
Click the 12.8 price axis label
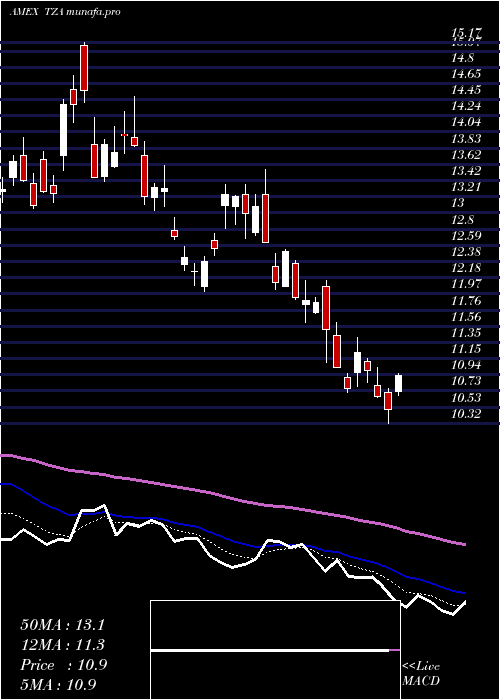coord(462,220)
